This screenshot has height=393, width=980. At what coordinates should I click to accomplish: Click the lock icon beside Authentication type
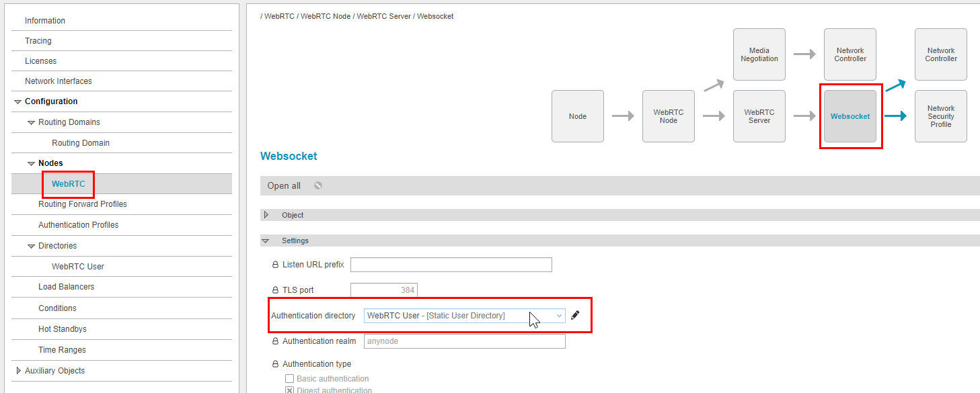275,364
